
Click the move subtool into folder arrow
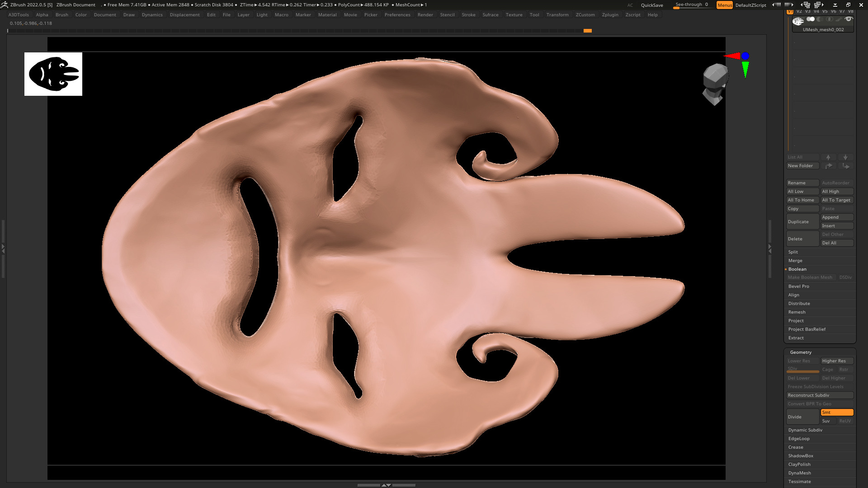(845, 166)
